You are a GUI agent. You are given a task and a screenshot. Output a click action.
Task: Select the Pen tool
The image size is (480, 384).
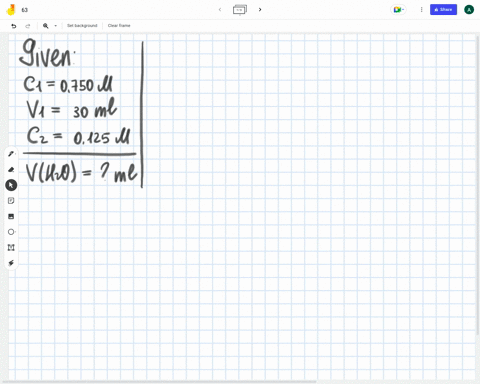(11, 154)
